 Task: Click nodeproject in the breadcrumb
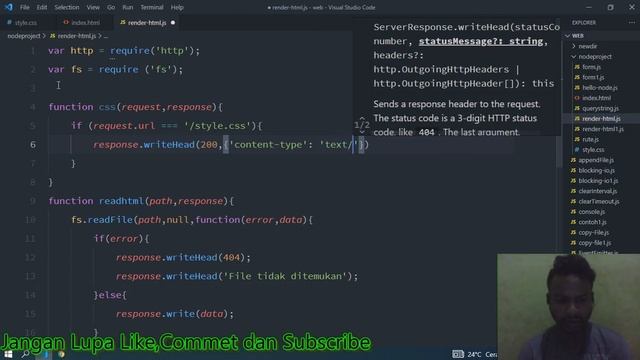click(x=24, y=36)
